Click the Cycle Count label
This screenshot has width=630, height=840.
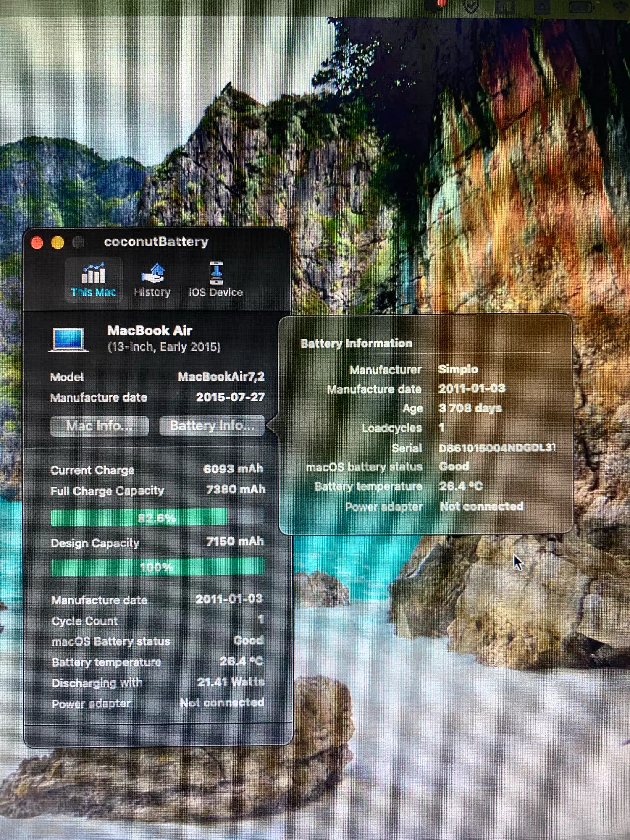coord(84,621)
